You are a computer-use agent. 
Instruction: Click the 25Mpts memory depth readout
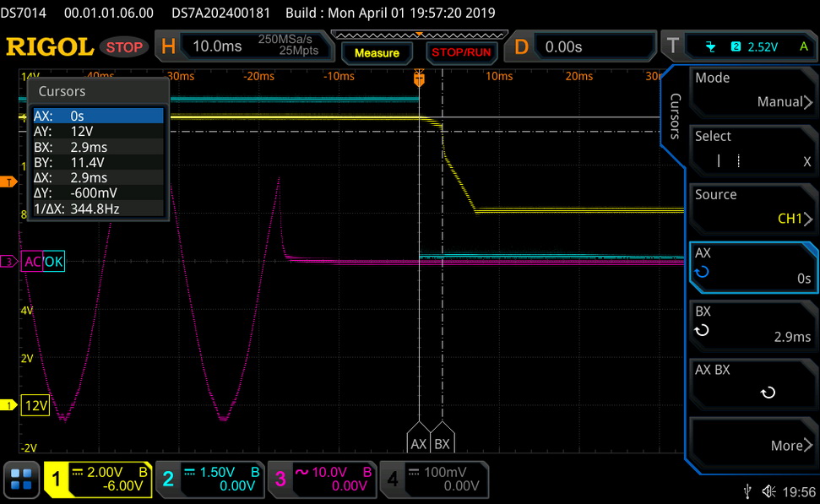299,51
